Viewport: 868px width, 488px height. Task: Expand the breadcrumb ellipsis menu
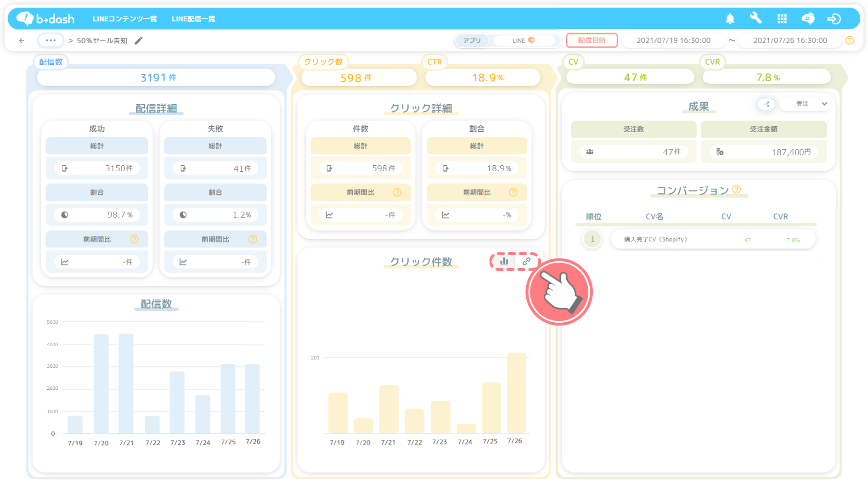(x=51, y=40)
